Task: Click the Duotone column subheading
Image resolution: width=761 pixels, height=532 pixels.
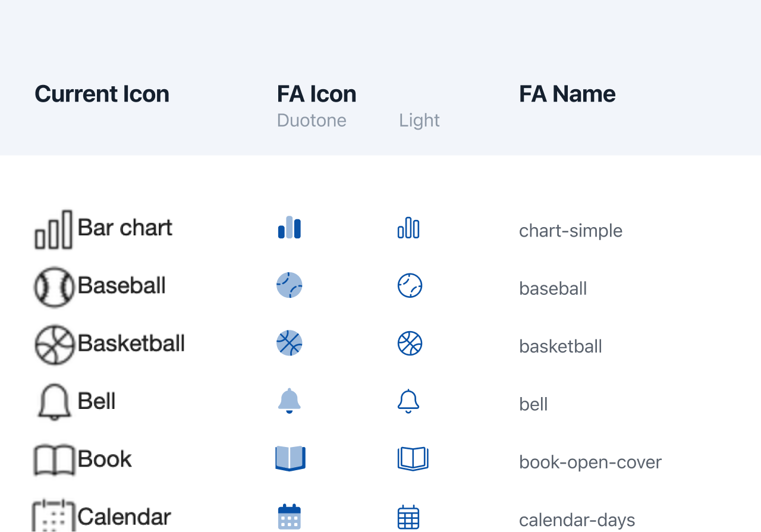Action: coord(312,120)
